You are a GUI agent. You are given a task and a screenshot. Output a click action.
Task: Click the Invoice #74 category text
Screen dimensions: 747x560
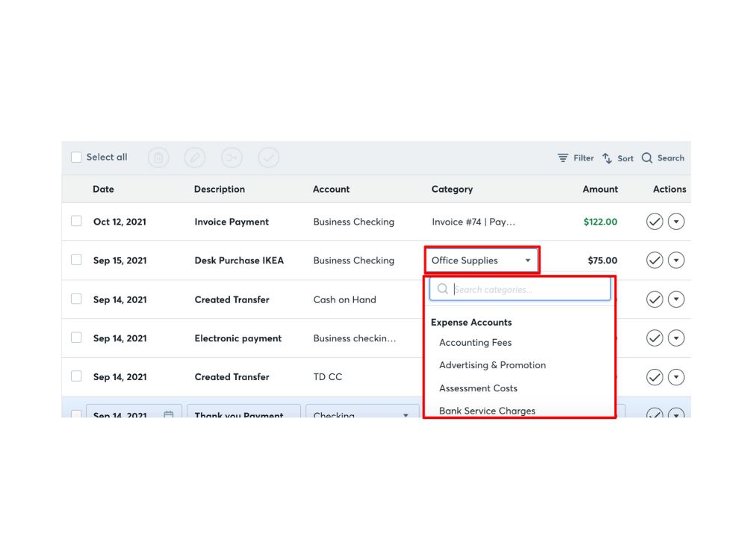474,222
